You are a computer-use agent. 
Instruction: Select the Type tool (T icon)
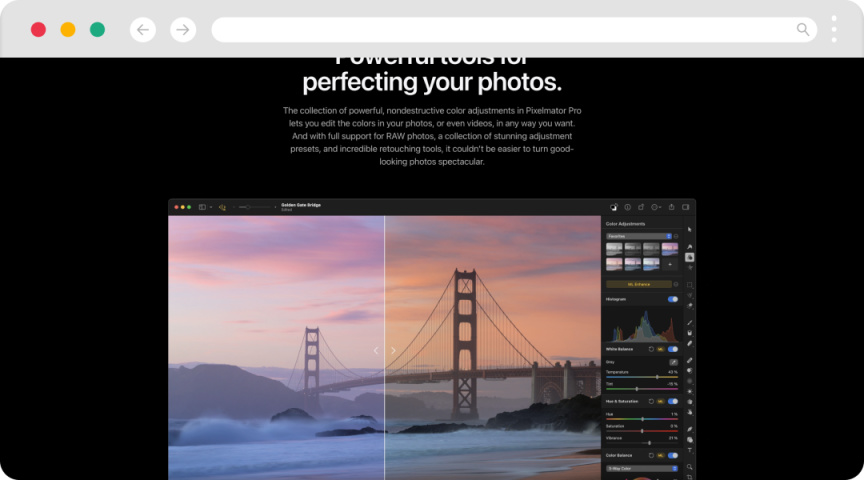tap(689, 451)
